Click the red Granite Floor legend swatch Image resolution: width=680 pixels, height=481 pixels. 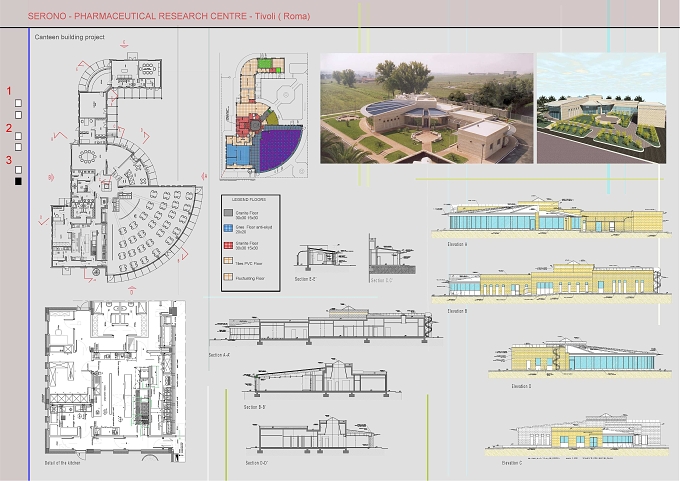pyautogui.click(x=228, y=245)
